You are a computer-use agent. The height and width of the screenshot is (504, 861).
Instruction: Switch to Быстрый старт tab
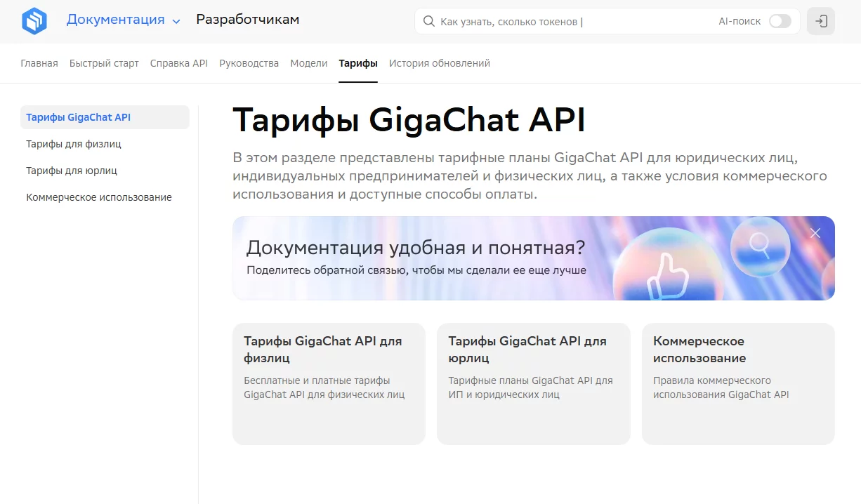pyautogui.click(x=104, y=63)
